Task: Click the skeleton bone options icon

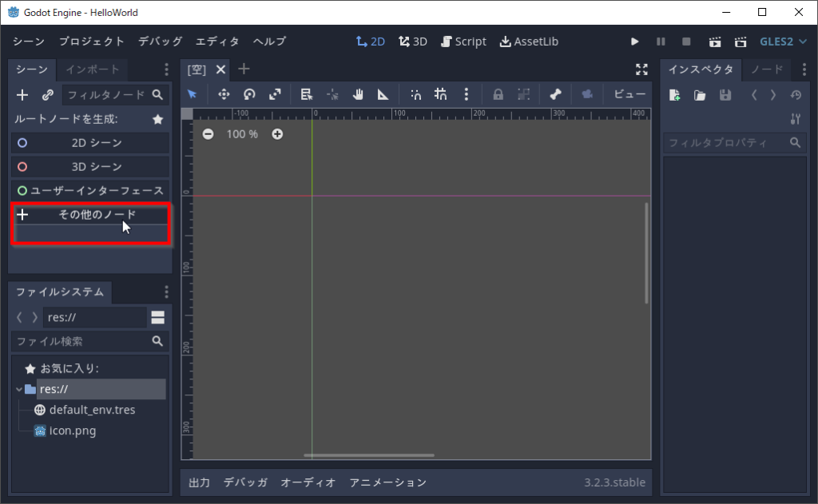Action: tap(555, 94)
